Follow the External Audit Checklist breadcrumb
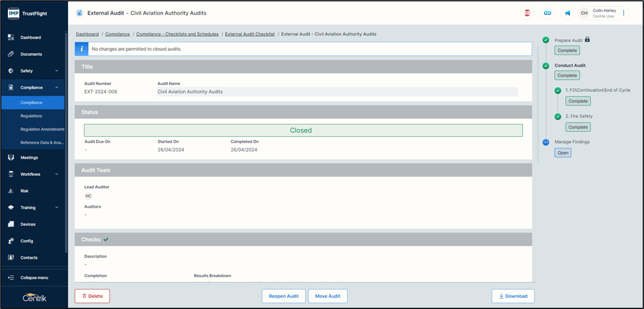Image resolution: width=644 pixels, height=309 pixels. [x=249, y=34]
